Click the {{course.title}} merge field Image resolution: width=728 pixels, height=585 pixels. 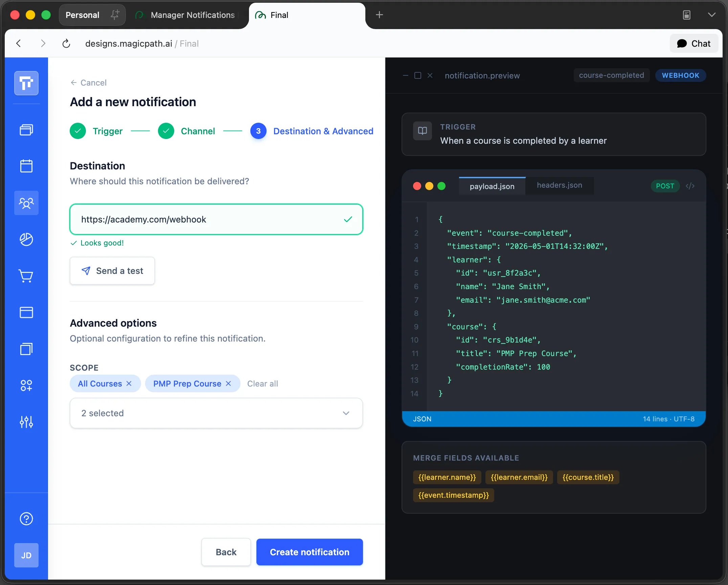coord(588,477)
